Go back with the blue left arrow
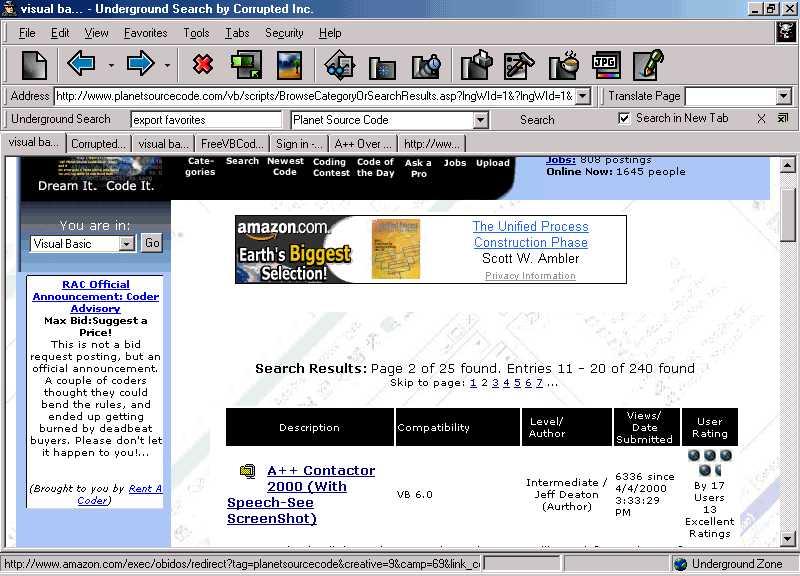The height and width of the screenshot is (576, 800). point(81,66)
